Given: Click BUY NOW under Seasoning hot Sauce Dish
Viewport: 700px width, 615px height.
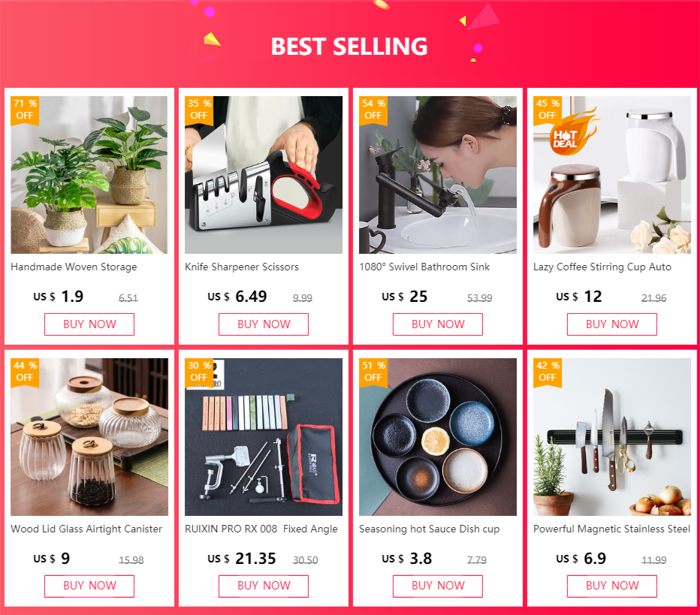Looking at the screenshot, I should click(437, 586).
